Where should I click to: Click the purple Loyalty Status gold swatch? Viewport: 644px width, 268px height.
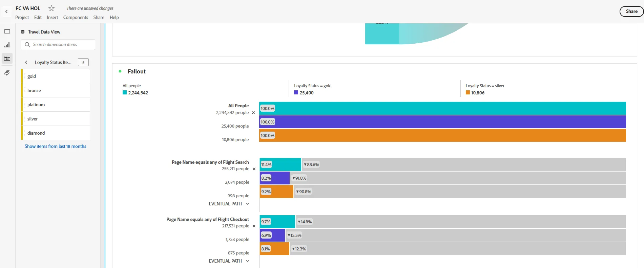[296, 92]
